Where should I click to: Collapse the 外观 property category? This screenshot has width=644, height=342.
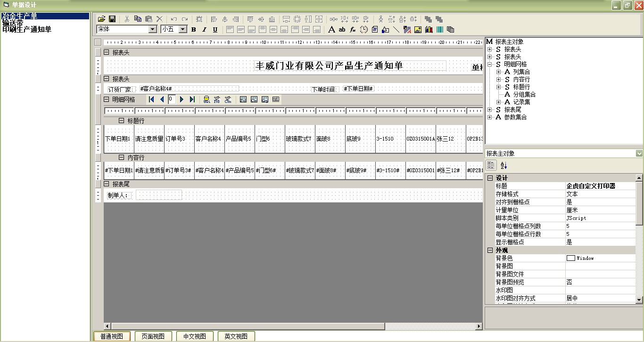pos(490,250)
